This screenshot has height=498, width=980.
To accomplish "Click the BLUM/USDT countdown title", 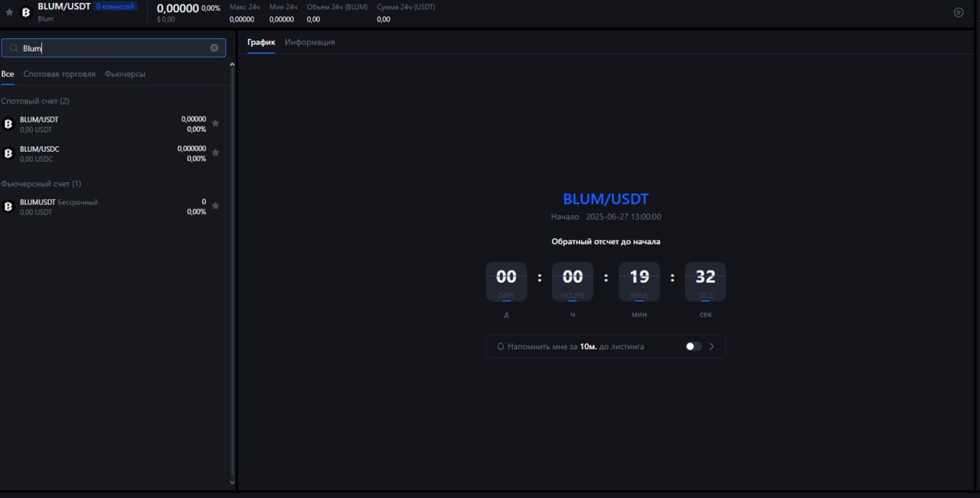I will 606,199.
